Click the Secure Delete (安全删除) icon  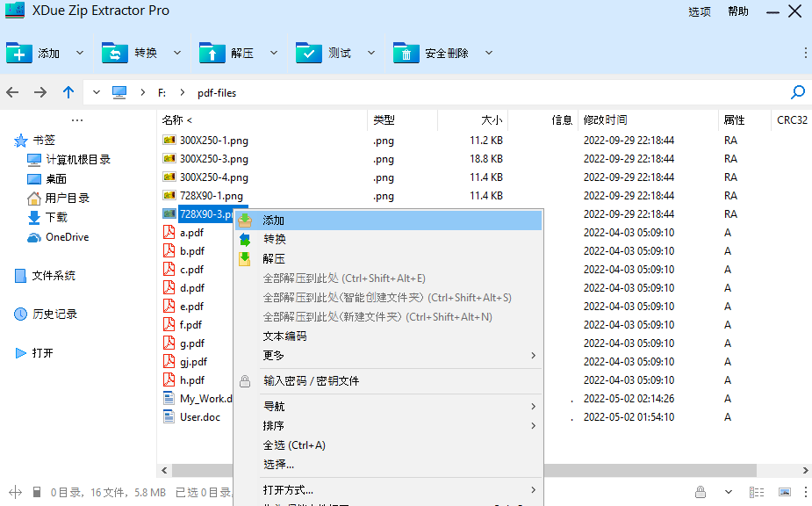406,53
